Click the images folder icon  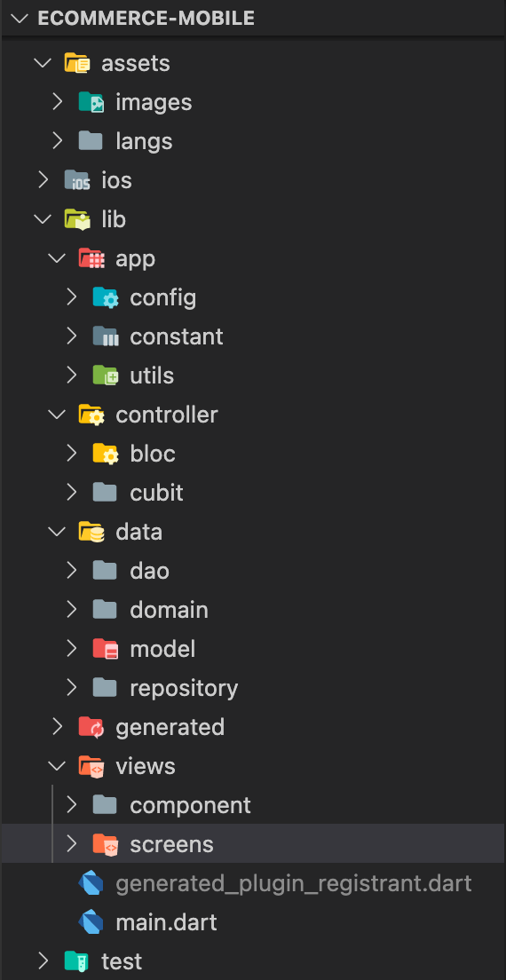click(x=91, y=102)
